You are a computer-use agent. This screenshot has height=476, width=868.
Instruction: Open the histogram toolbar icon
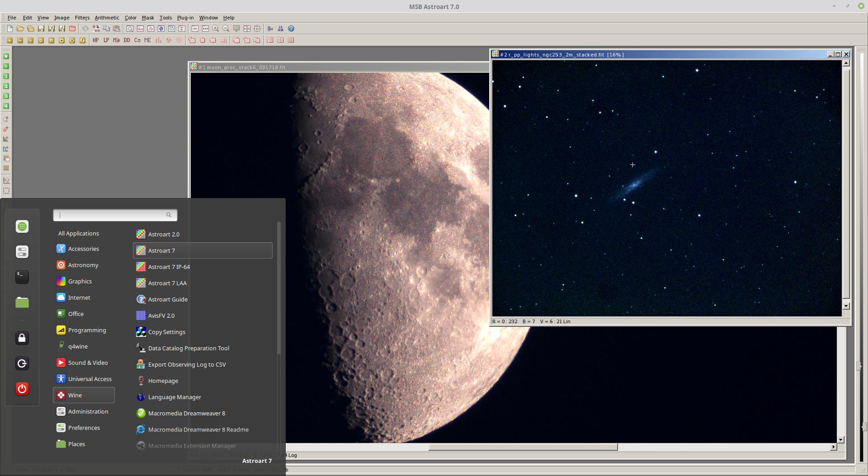pyautogui.click(x=140, y=28)
